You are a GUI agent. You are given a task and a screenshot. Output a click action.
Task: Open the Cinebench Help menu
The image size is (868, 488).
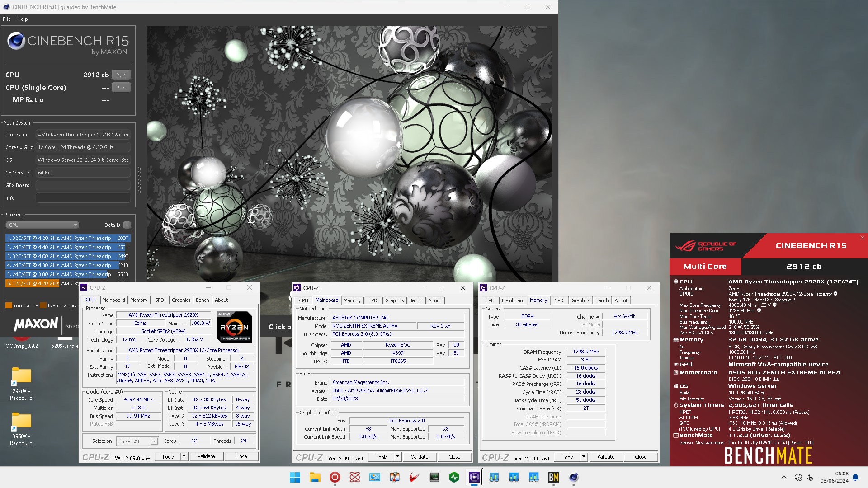[x=23, y=19]
